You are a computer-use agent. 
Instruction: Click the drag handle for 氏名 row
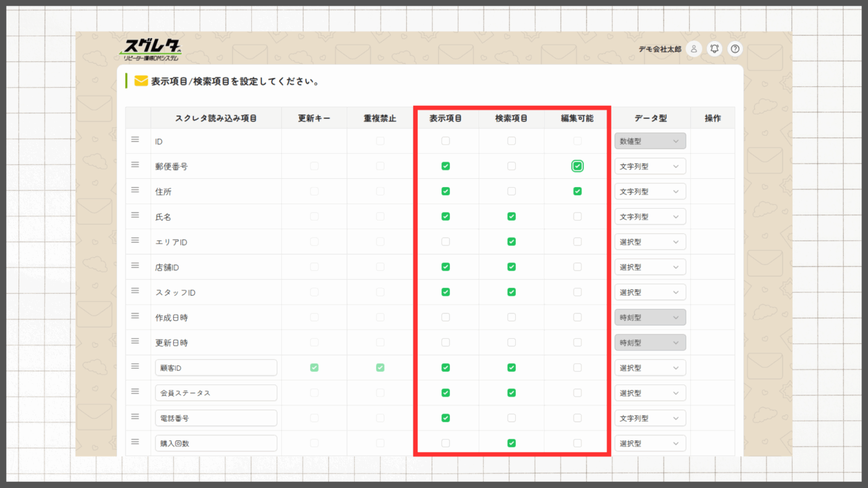click(x=135, y=215)
